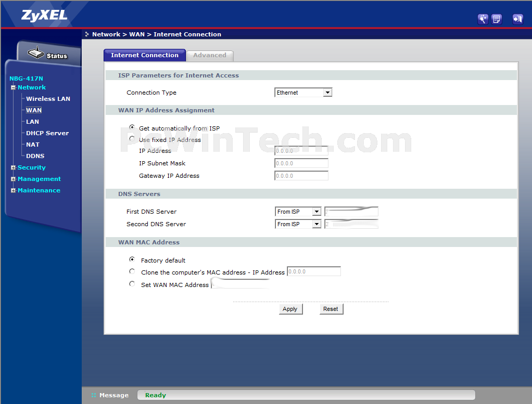Open the setup wizard wand icon
532x404 pixels.
pos(483,19)
